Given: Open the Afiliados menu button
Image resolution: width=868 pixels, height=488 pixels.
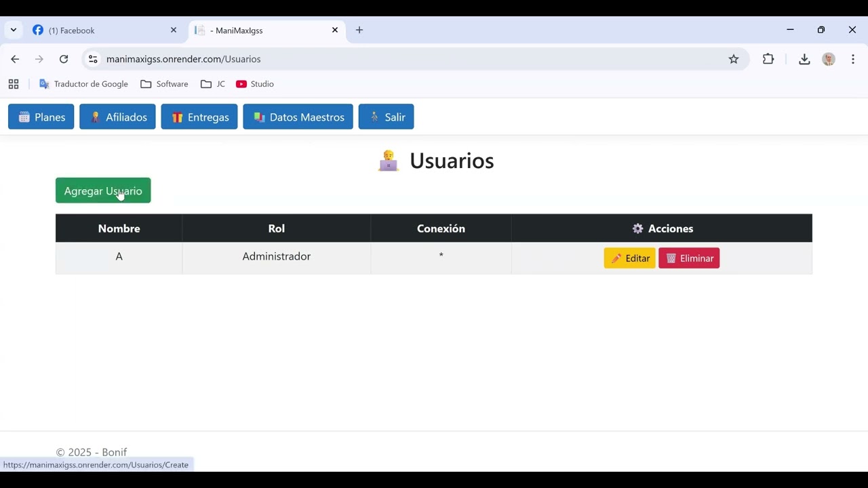Looking at the screenshot, I should tap(117, 117).
